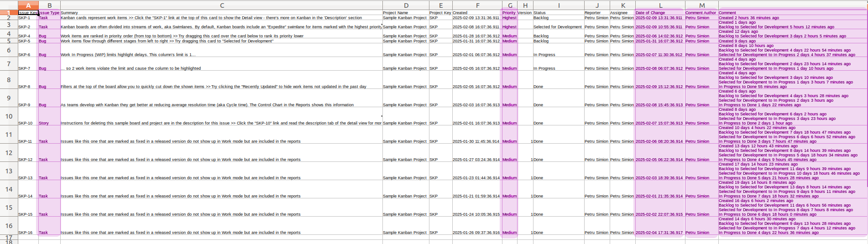Click the 'Version' header cell
868x244 pixels.
tap(525, 13)
